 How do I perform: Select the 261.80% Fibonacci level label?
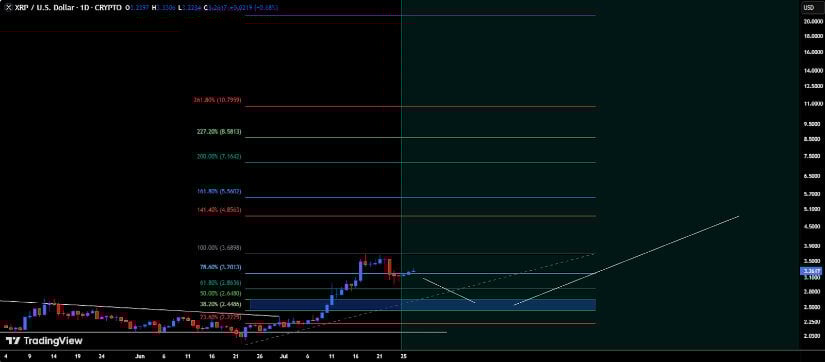217,99
